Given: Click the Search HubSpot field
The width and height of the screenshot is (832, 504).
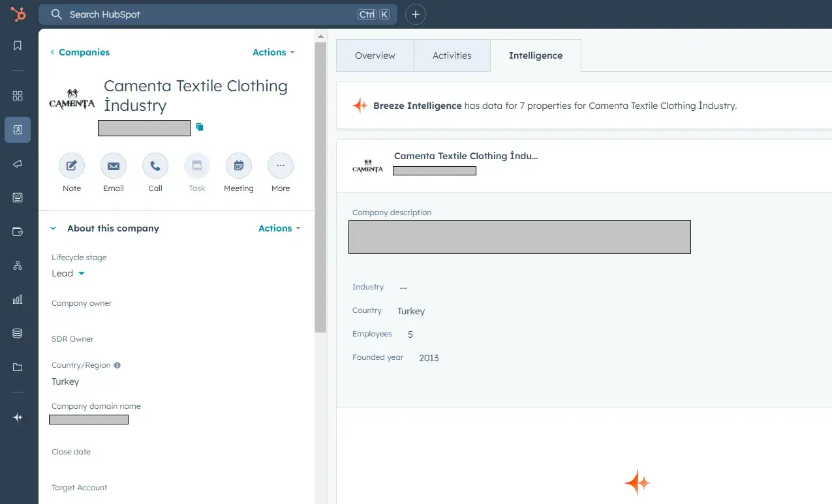Looking at the screenshot, I should click(x=196, y=14).
